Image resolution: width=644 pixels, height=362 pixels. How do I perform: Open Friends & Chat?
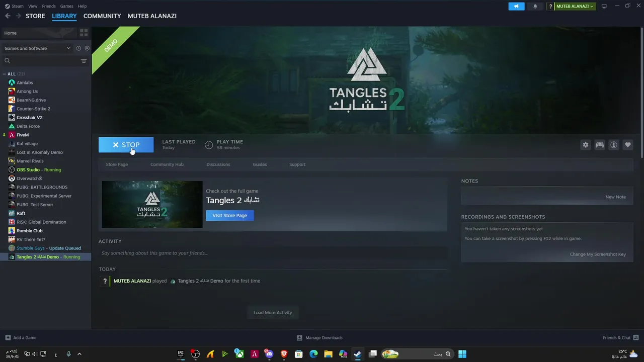pos(621,337)
